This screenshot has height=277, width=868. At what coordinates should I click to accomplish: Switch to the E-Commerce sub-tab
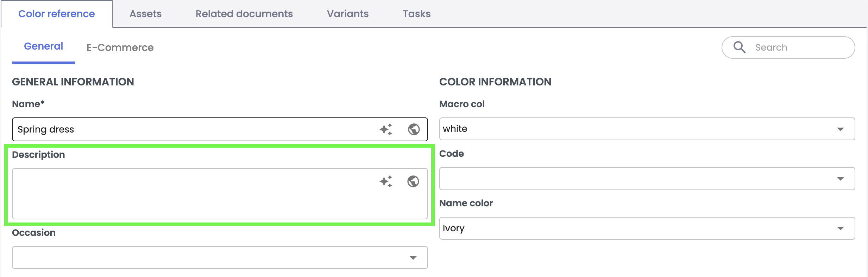pyautogui.click(x=120, y=47)
